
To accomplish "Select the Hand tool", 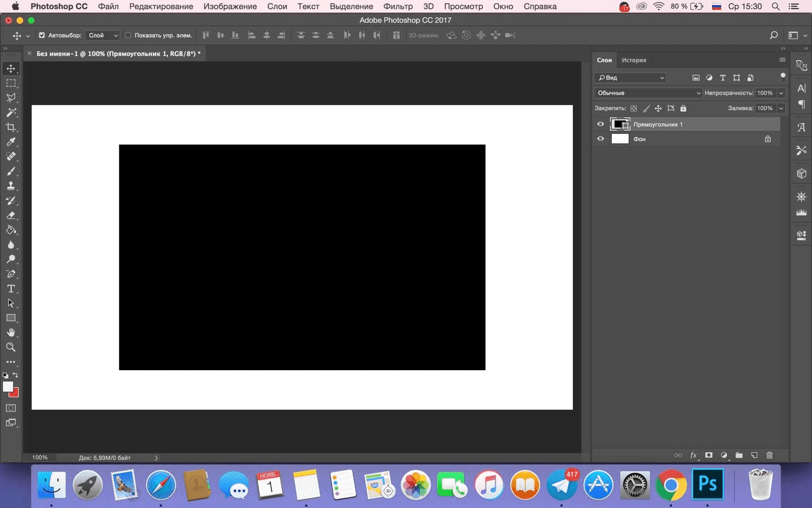I will click(11, 333).
